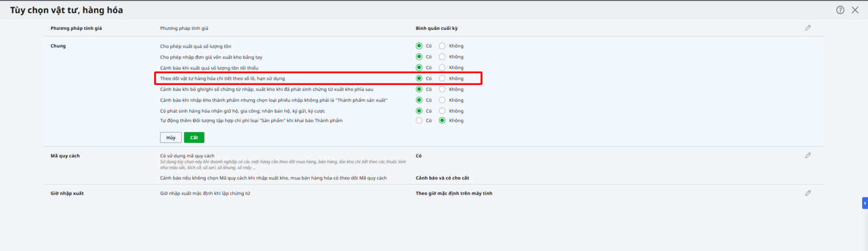
Task: Select Không for tự động thêm Đối tượng tập hợp chi phí
Action: 442,120
